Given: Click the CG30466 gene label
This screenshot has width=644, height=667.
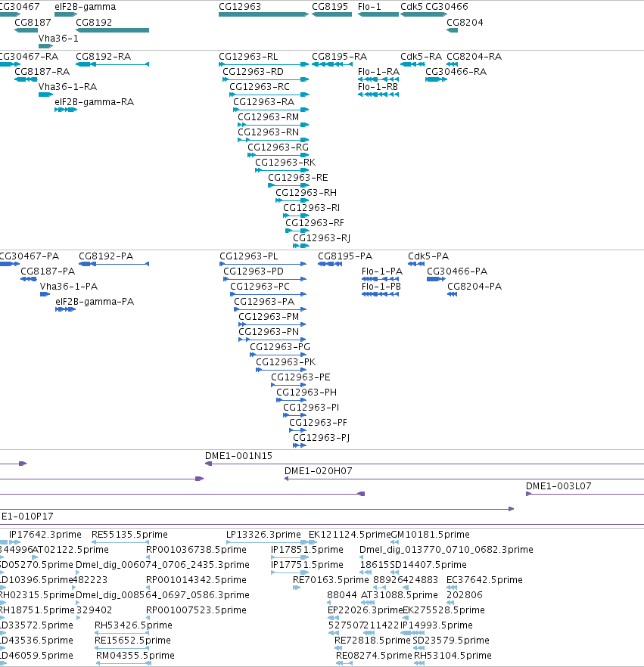Looking at the screenshot, I should point(446,7).
